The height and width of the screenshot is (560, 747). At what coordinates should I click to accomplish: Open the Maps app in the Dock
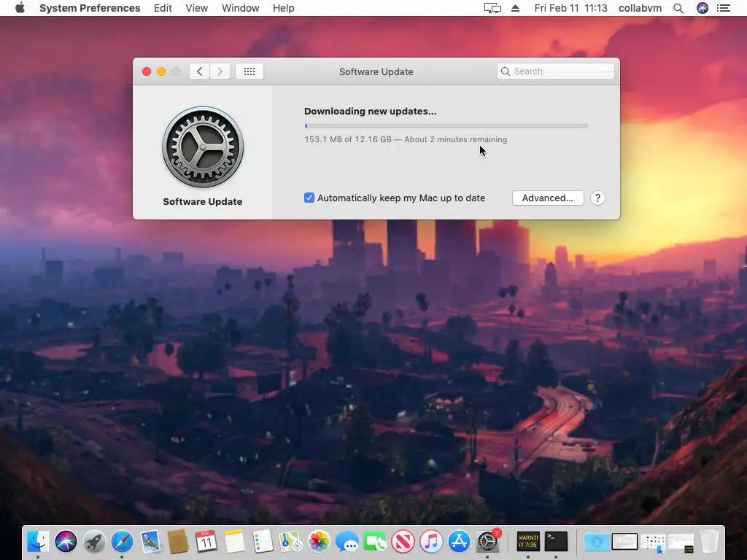point(290,542)
